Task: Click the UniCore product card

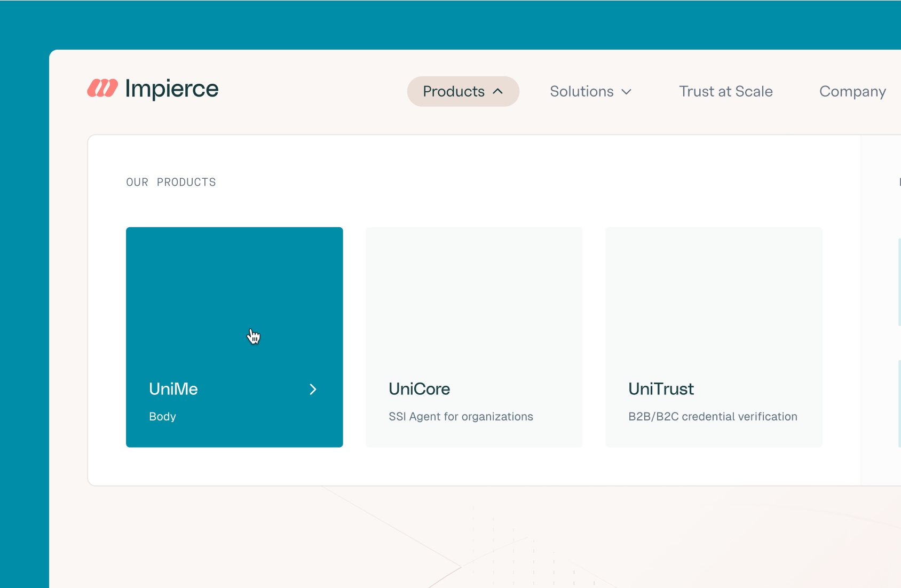Action: [474, 337]
